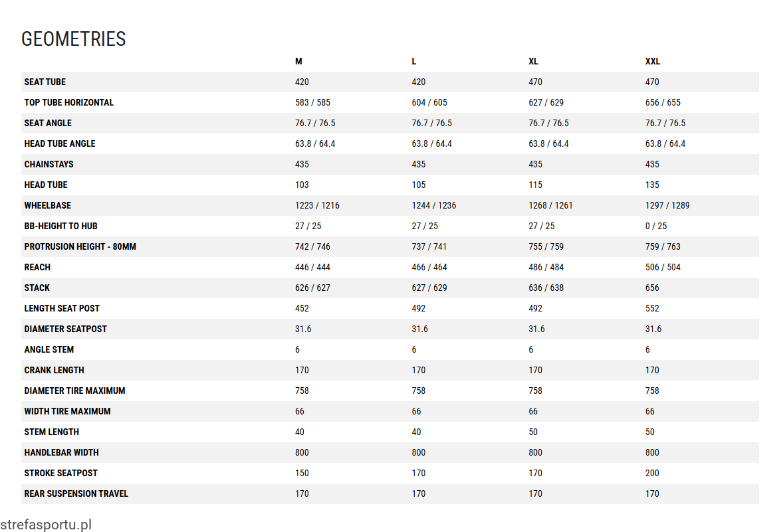Click the BB-HEIGHT TO HUB label
783x532 pixels.
[x=61, y=226]
